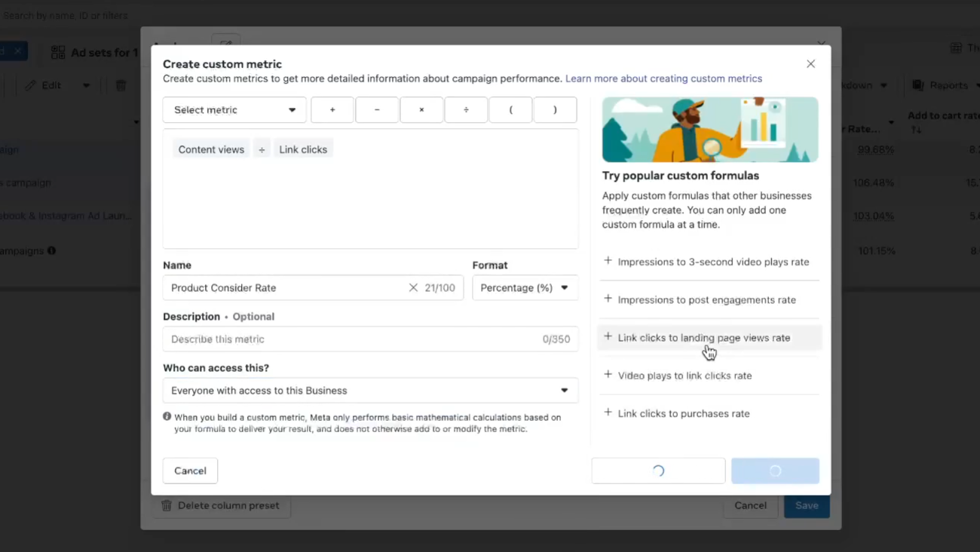This screenshot has height=552, width=980.
Task: Click the 99.68% cell in background table
Action: (x=876, y=149)
